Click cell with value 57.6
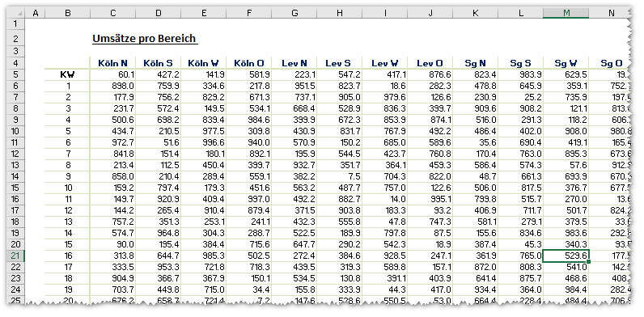The width and height of the screenshot is (644, 317). pos(566,166)
